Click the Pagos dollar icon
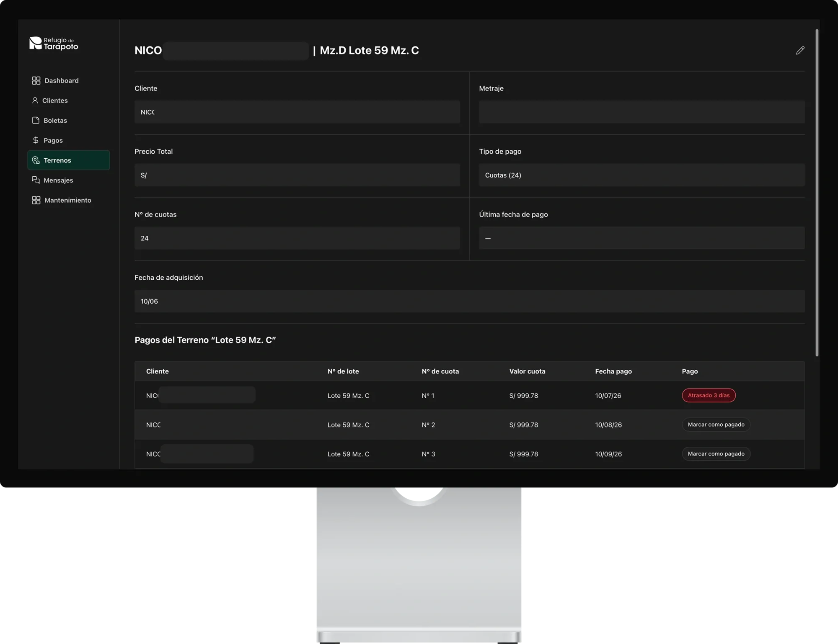Screen dimensions: 838x644 (x=36, y=140)
